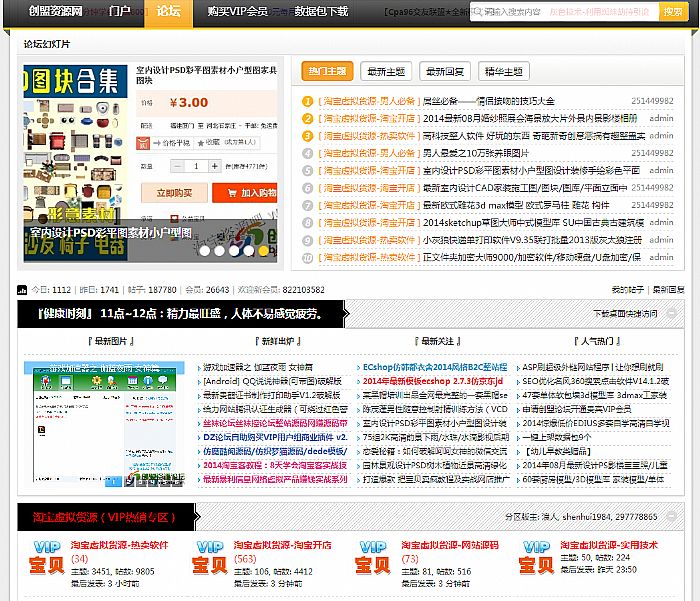Click 下载桌面快捷访问 link
Viewport: 700px width, 601px height.
coord(625,313)
